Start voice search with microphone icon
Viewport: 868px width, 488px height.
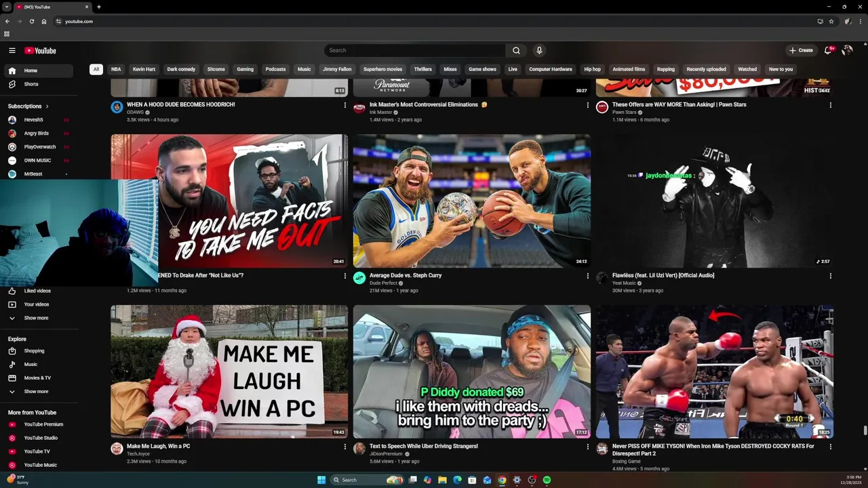click(x=539, y=50)
